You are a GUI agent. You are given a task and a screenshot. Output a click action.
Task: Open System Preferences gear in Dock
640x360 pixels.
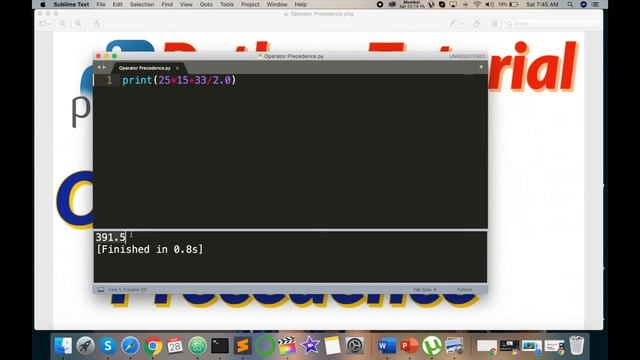pyautogui.click(x=355, y=346)
